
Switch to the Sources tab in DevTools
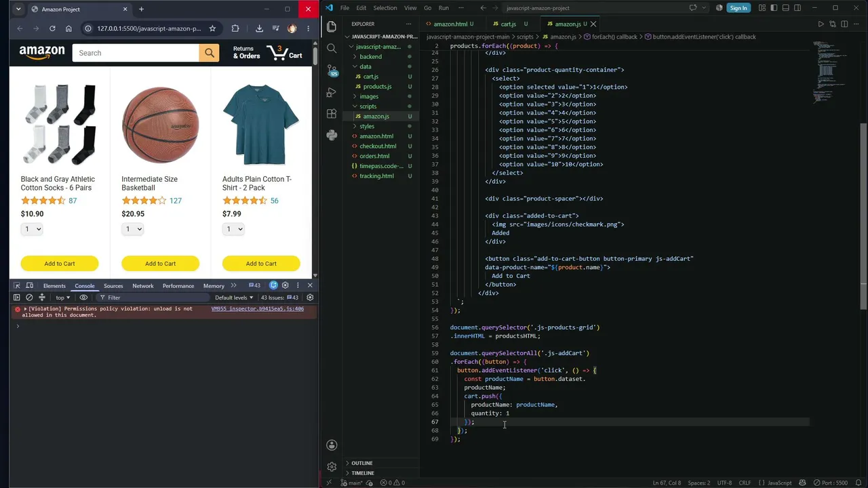113,286
